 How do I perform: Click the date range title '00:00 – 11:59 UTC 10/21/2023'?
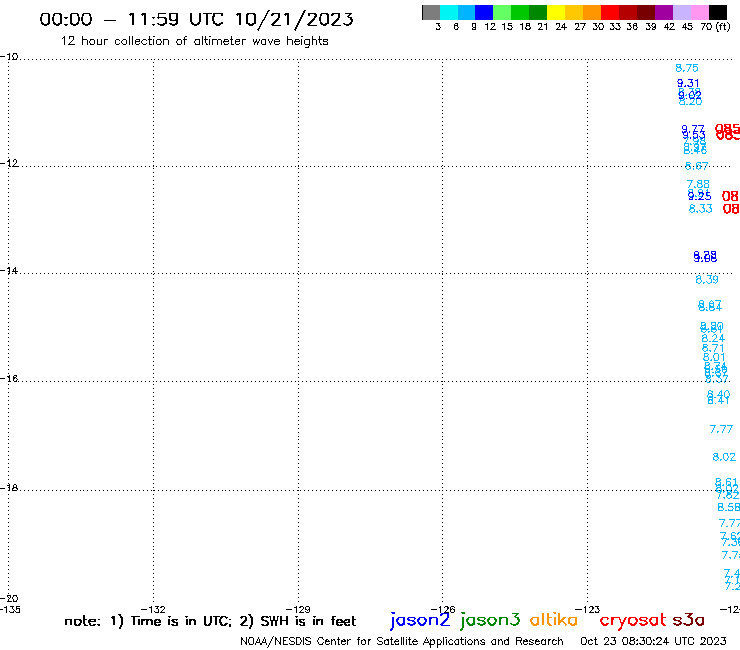point(196,19)
